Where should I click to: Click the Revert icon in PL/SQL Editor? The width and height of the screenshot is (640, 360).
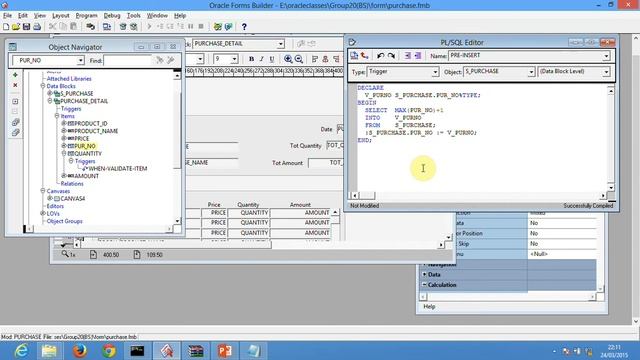364,56
